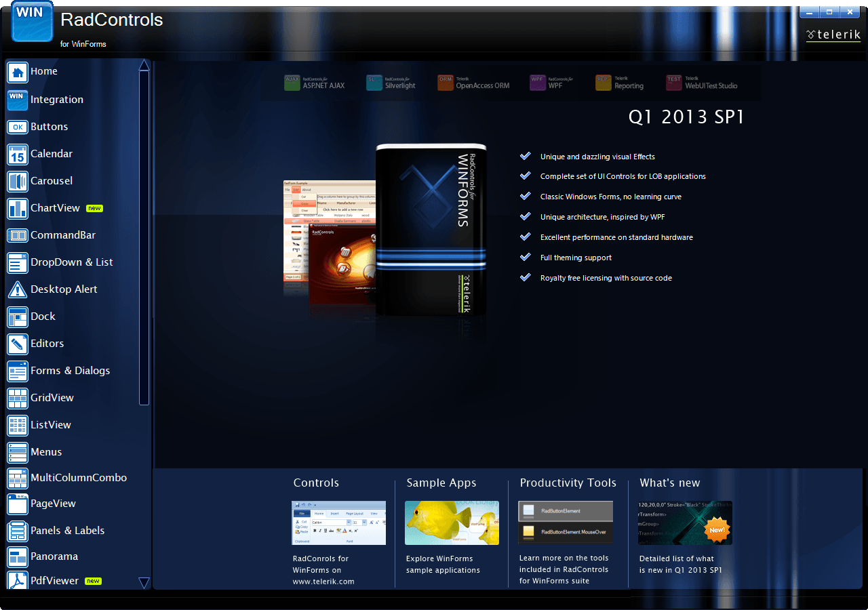This screenshot has height=610, width=868.
Task: Open the Calendar icon showing 15
Action: coord(18,154)
